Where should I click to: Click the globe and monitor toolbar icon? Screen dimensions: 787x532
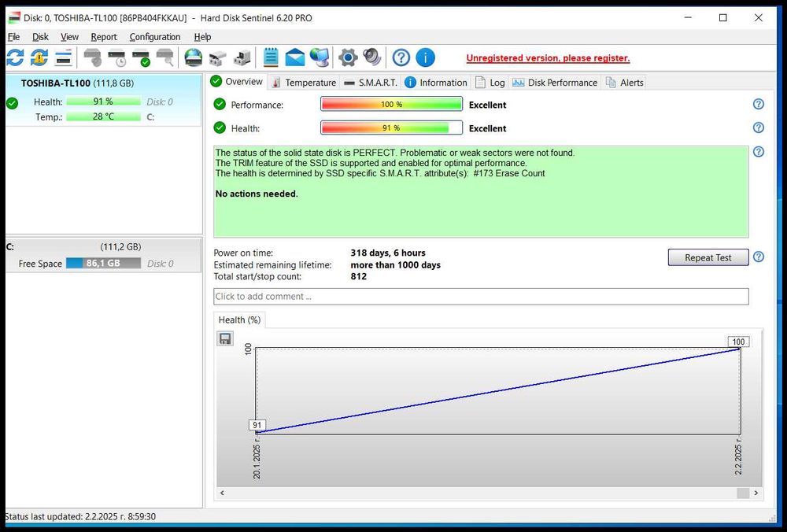pos(320,57)
